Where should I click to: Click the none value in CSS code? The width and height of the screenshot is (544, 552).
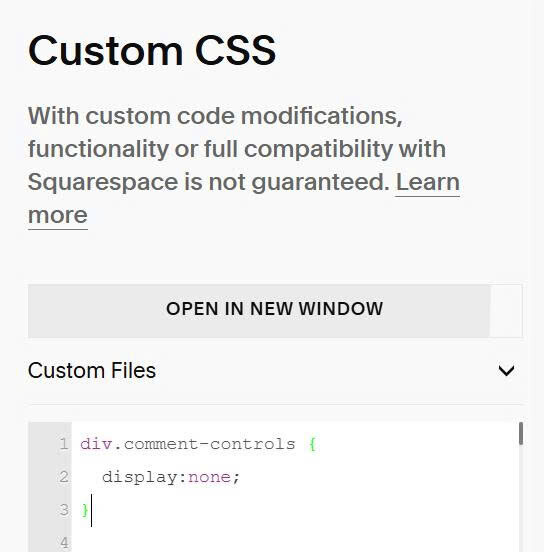pos(210,477)
